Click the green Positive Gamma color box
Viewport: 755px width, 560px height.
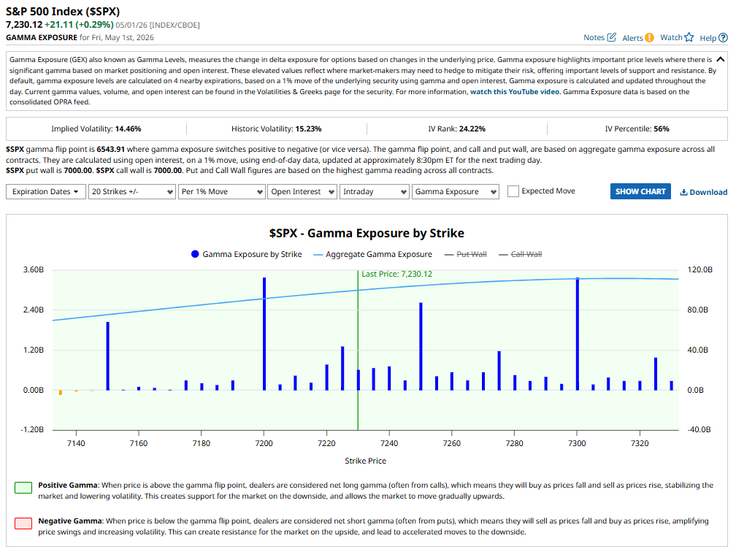23,487
